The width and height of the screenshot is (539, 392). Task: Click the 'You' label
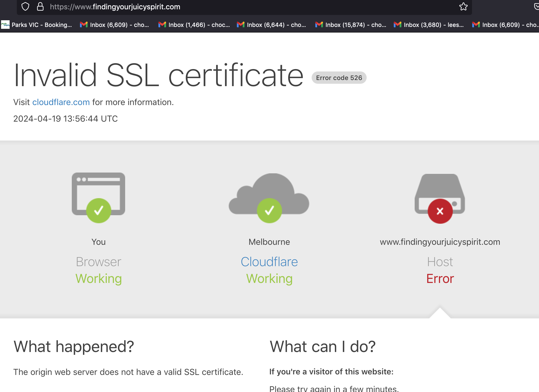98,242
